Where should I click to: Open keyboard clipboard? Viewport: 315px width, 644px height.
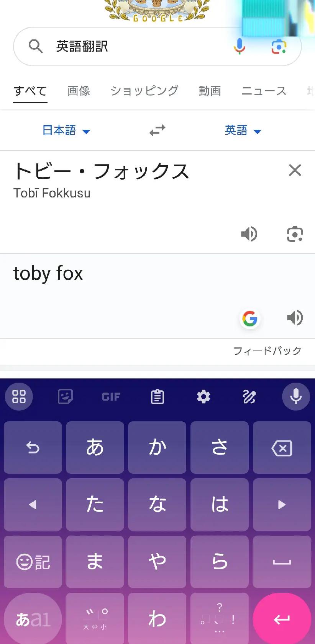click(157, 397)
